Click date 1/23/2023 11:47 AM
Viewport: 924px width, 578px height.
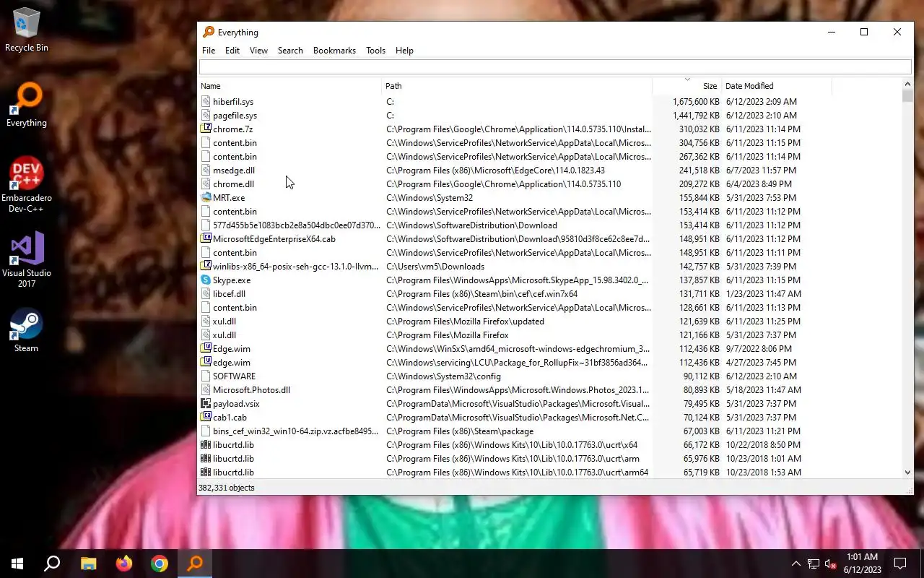coord(763,294)
